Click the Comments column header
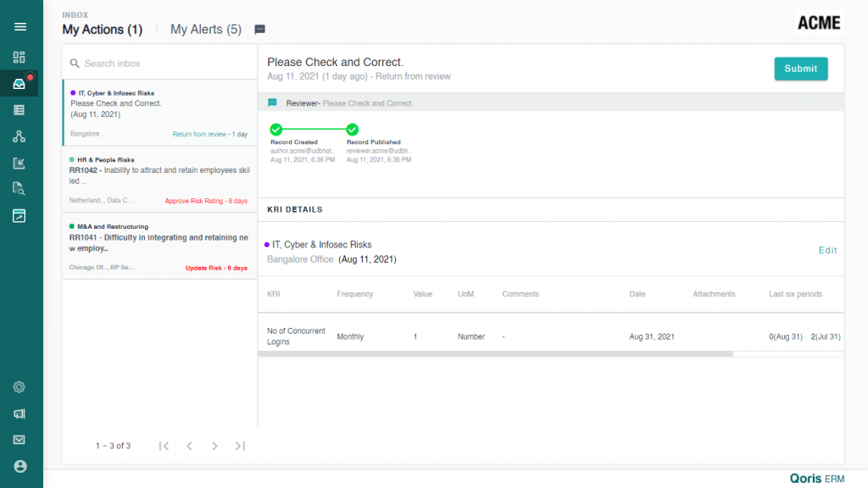Image resolution: width=868 pixels, height=488 pixels. pyautogui.click(x=520, y=294)
